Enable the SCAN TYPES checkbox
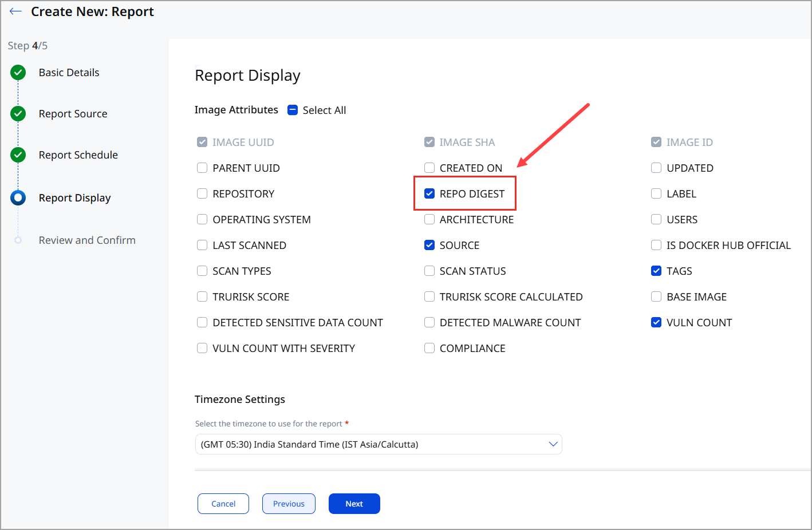Image resolution: width=812 pixels, height=530 pixels. pyautogui.click(x=202, y=271)
